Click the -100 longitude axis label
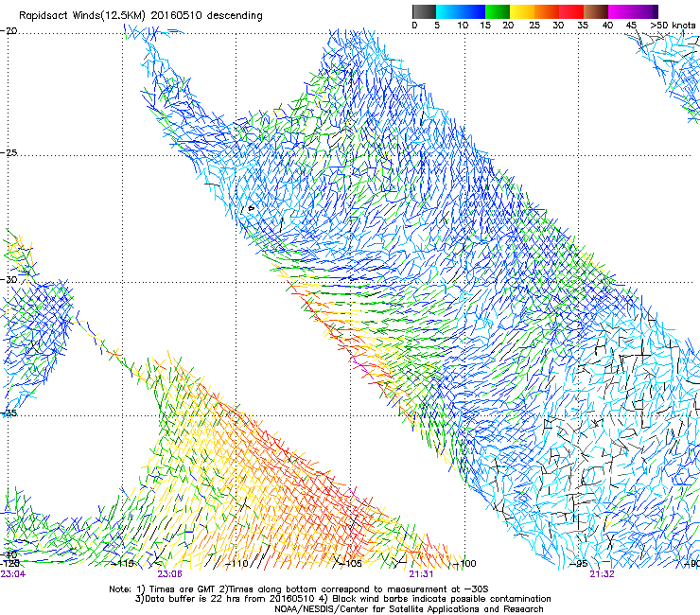 coord(464,563)
